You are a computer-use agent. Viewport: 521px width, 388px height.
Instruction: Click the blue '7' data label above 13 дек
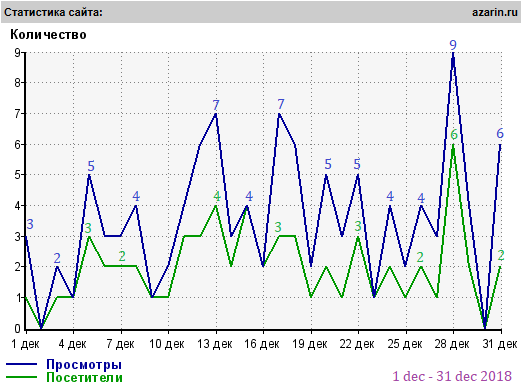point(216,105)
